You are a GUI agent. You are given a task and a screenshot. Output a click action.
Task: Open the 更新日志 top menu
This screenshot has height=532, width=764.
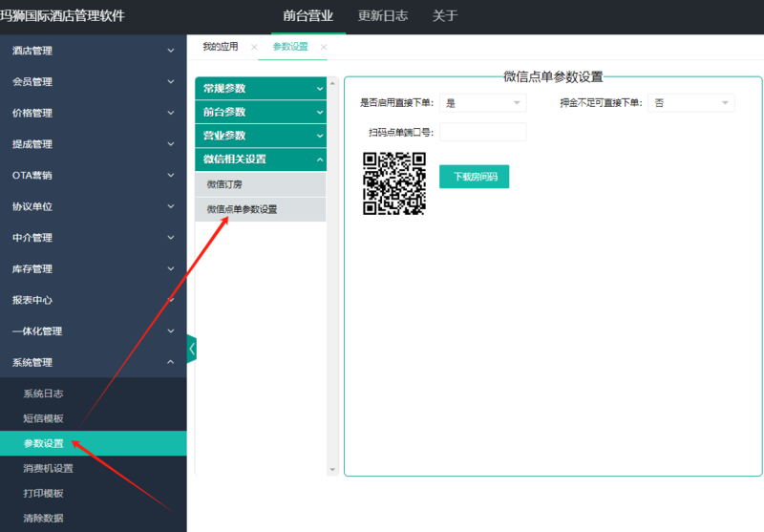pos(383,16)
